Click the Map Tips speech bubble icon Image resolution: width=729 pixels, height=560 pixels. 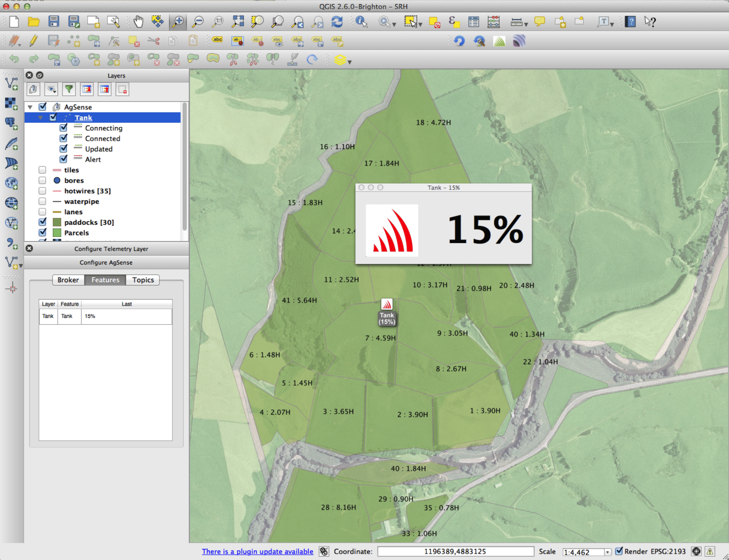(x=540, y=22)
